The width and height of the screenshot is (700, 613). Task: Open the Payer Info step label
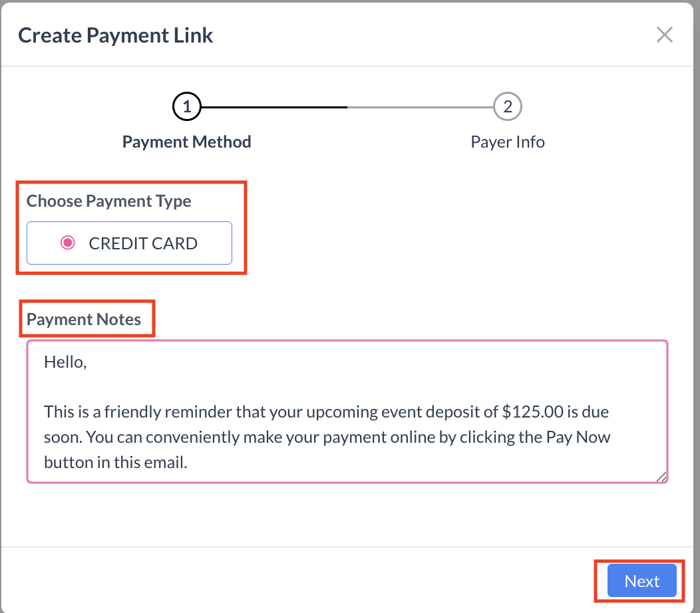(507, 142)
